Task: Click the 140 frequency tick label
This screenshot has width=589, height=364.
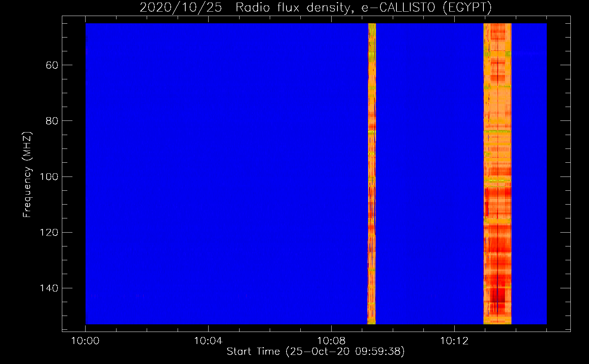Action: (x=49, y=288)
